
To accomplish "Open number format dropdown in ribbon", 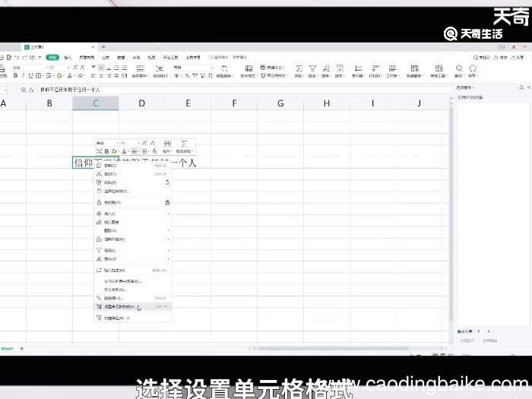I will (x=212, y=68).
